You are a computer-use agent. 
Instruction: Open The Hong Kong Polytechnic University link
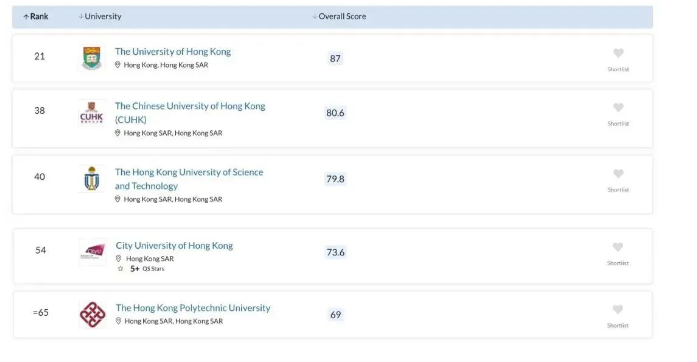193,308
